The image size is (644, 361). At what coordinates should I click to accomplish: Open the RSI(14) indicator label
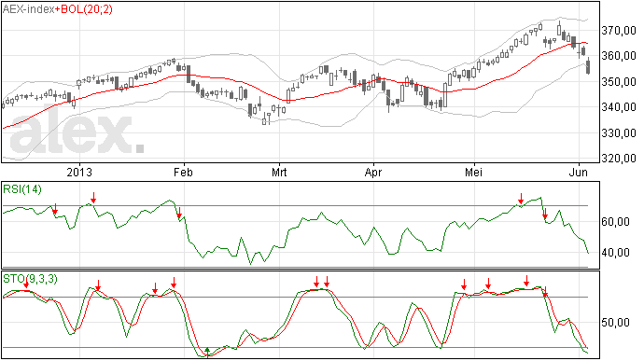coord(22,189)
